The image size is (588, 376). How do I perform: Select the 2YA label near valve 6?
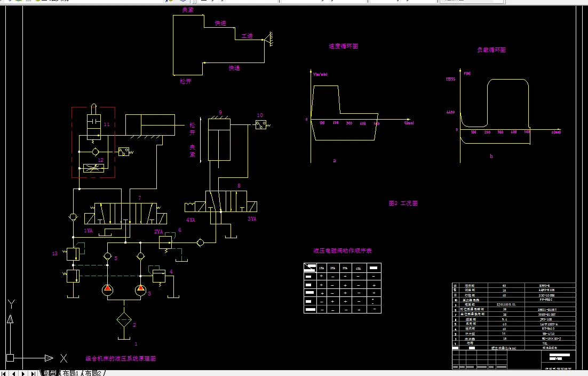(158, 232)
